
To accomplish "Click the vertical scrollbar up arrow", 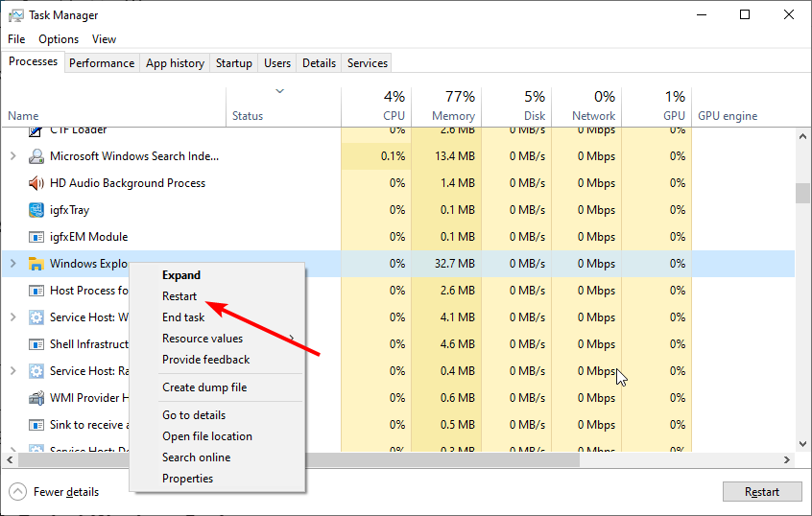I will 802,136.
